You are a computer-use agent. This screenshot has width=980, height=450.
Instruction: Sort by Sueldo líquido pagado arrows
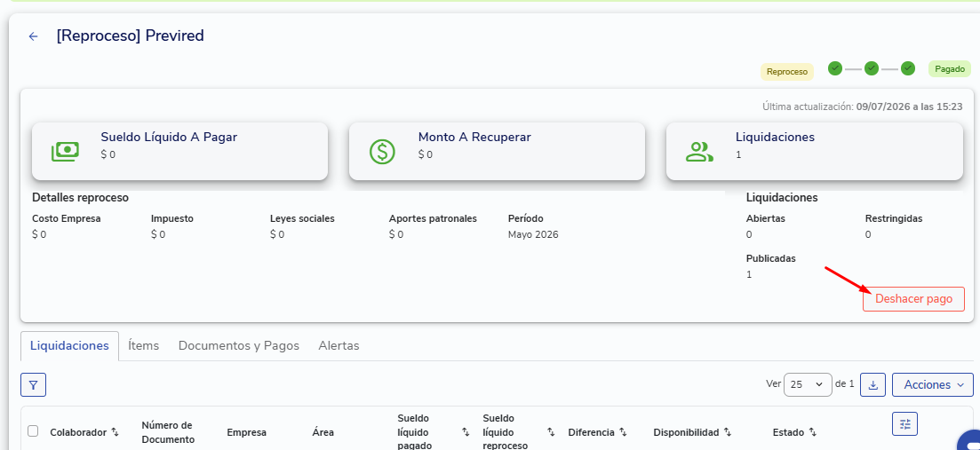pyautogui.click(x=466, y=431)
